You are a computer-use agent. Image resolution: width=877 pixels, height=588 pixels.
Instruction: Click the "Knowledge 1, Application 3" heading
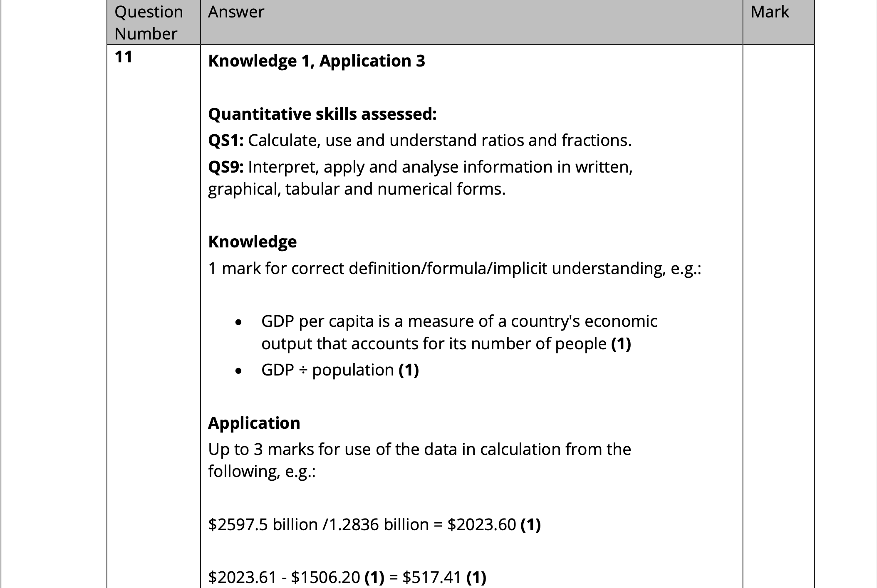(316, 61)
